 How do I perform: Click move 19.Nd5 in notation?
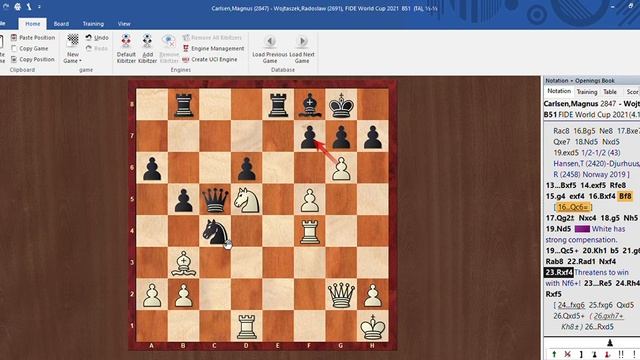tap(558, 229)
